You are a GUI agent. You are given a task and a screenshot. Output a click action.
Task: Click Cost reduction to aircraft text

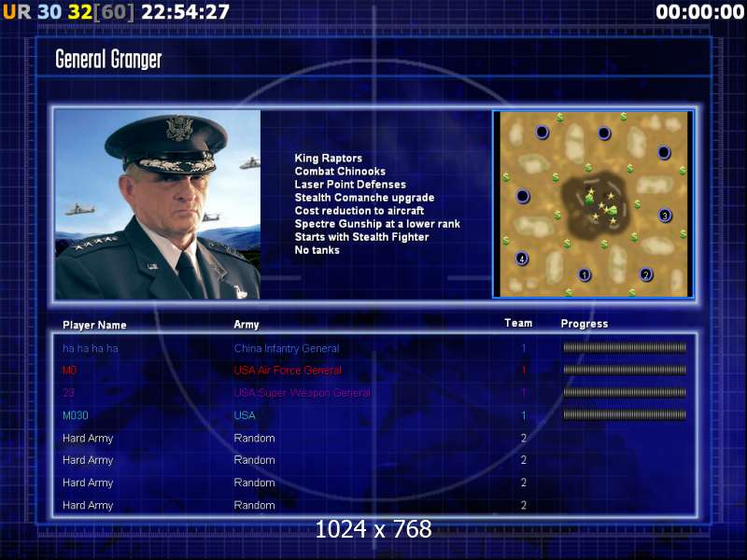click(359, 211)
